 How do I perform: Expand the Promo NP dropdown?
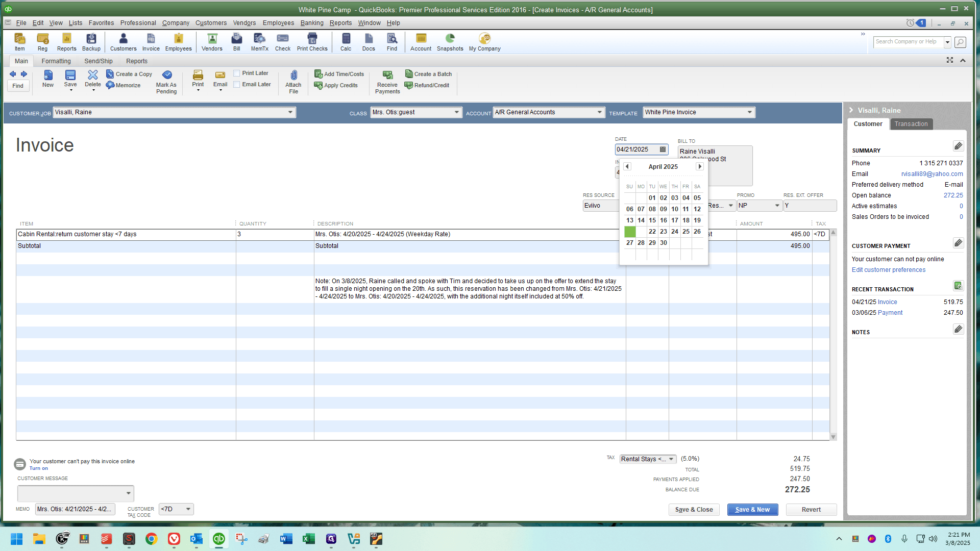(x=777, y=206)
